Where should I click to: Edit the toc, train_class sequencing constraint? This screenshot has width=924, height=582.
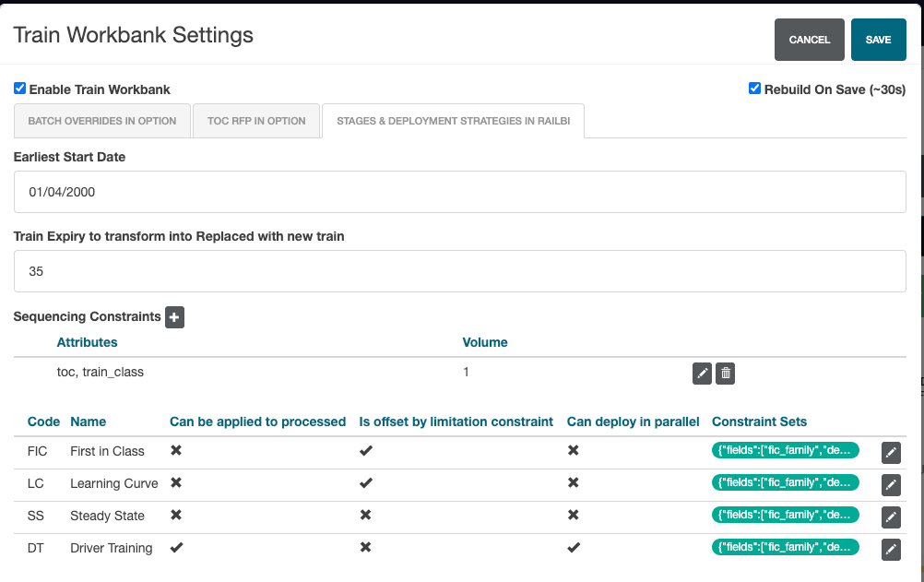(702, 374)
